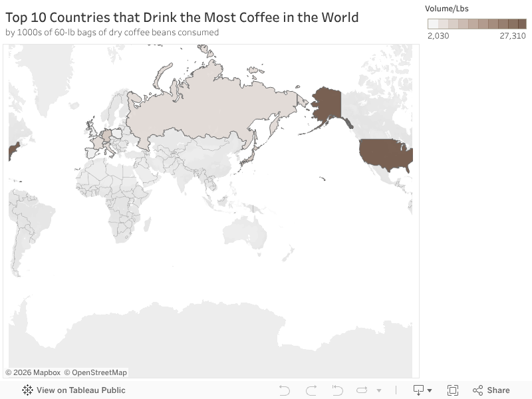Click the chart title about coffee countries
This screenshot has width=532, height=399.
182,17
